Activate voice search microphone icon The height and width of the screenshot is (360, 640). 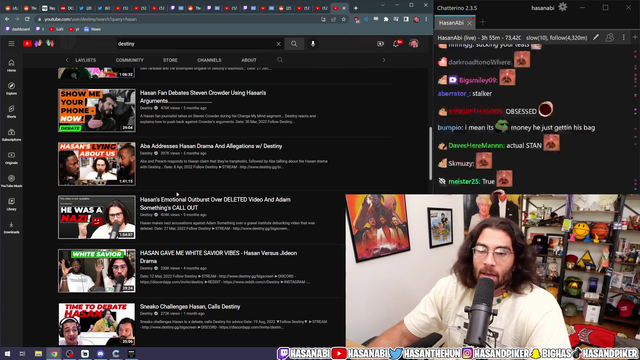pyautogui.click(x=313, y=44)
